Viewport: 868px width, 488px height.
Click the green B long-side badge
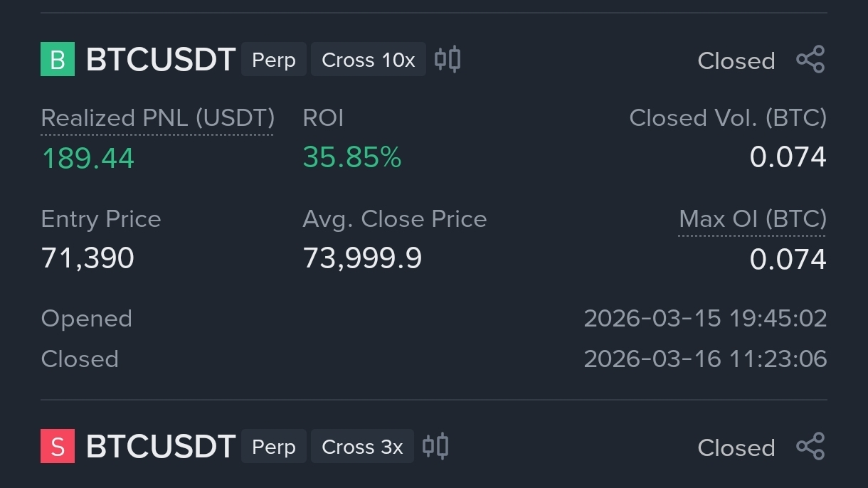(x=58, y=60)
